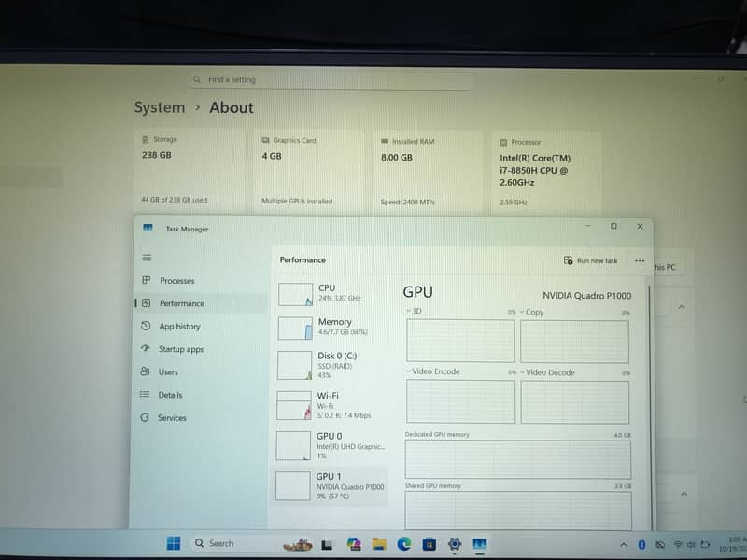Open the Task Manager hamburger navigation menu
Screen dimensions: 747x560
coord(147,258)
